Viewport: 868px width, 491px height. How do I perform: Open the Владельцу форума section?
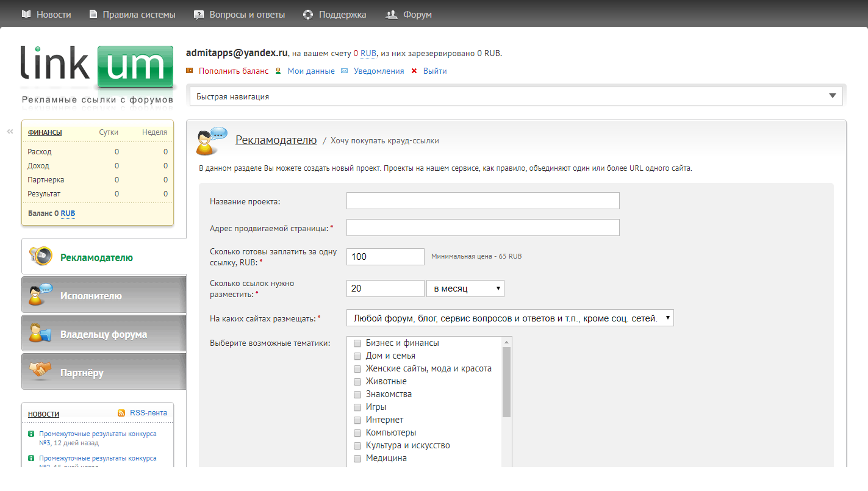(x=104, y=334)
